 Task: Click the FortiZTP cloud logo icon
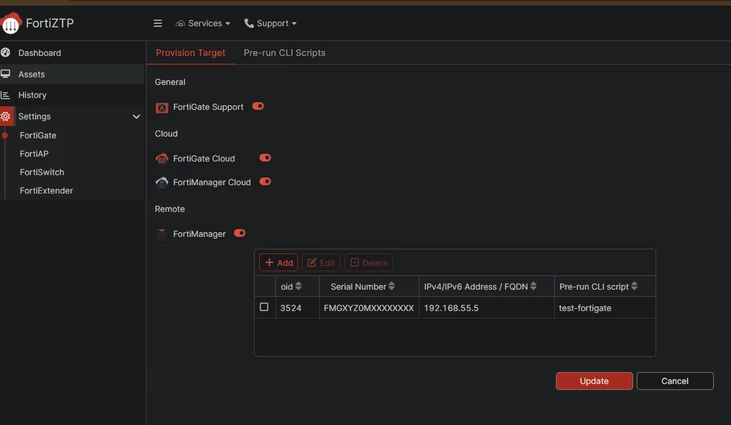point(11,23)
